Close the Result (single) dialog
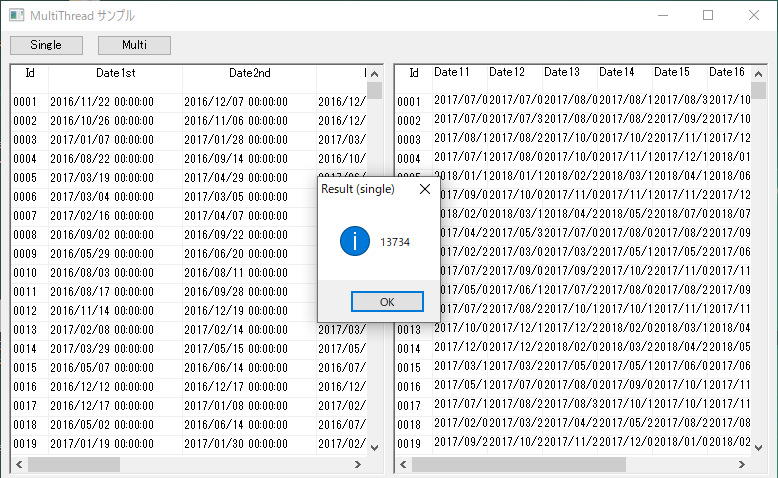This screenshot has width=778, height=478. tap(424, 188)
